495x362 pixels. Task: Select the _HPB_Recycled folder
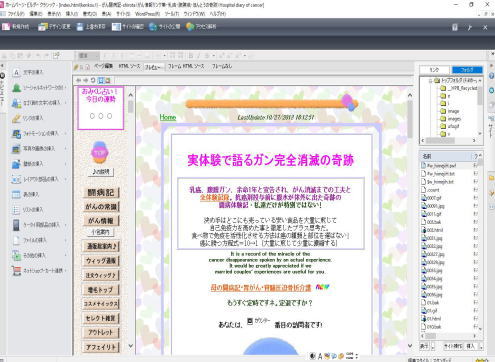pos(459,88)
